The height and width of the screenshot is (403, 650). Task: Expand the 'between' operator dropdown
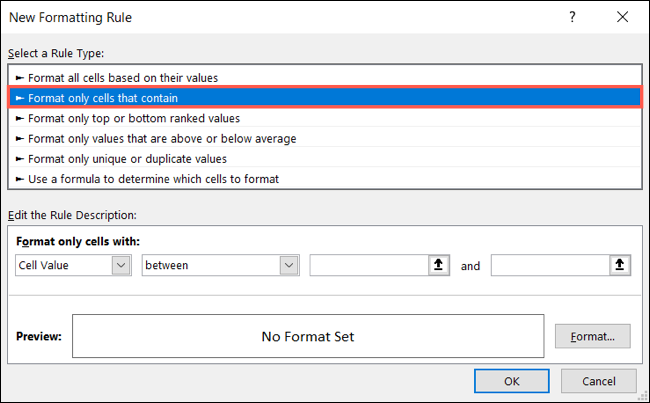pyautogui.click(x=220, y=266)
